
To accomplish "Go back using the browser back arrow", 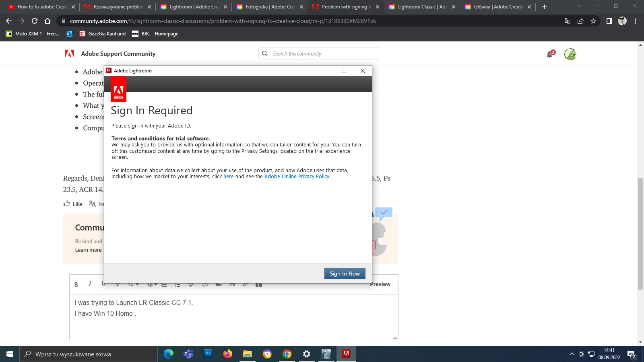I will pos(9,21).
